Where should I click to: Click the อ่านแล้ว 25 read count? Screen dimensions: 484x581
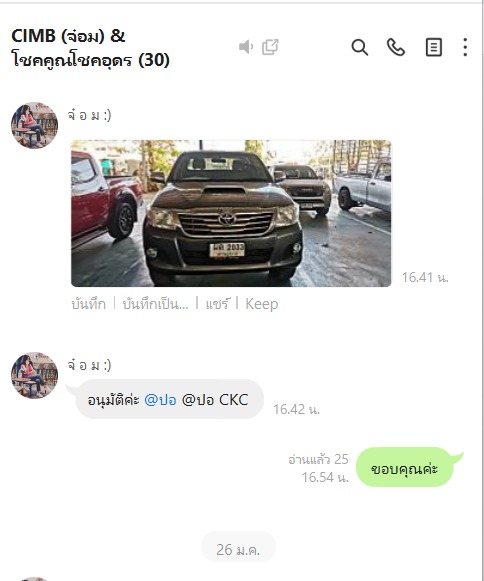point(318,460)
